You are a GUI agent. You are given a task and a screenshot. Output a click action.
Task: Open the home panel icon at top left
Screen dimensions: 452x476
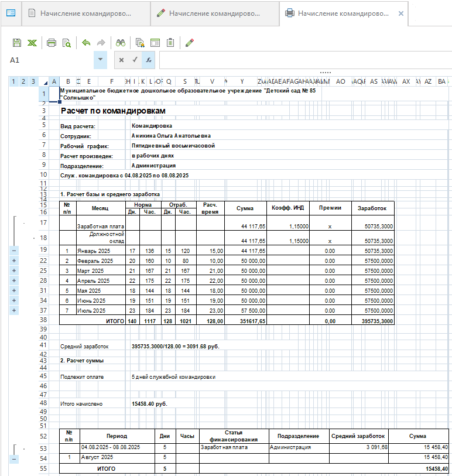[11, 13]
